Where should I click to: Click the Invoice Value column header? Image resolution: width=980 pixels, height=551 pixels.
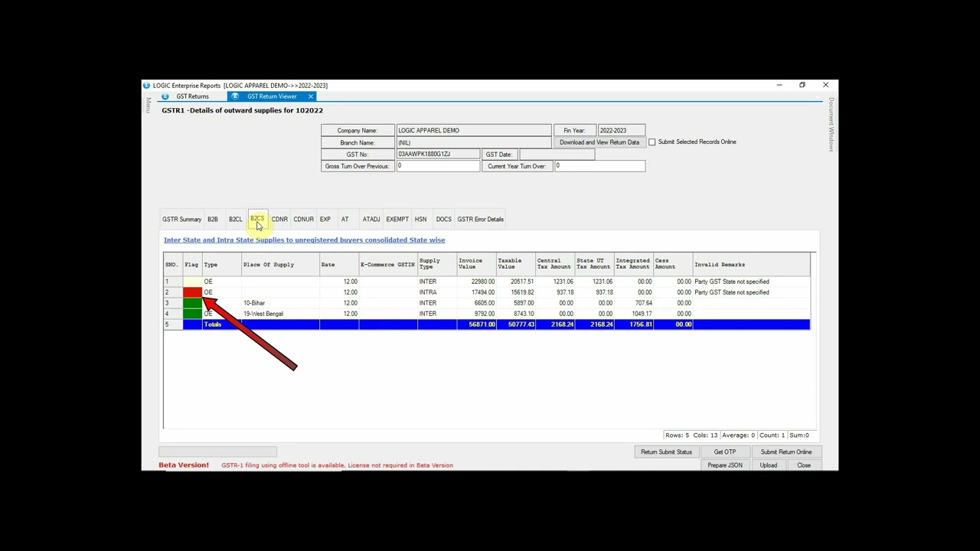point(476,265)
